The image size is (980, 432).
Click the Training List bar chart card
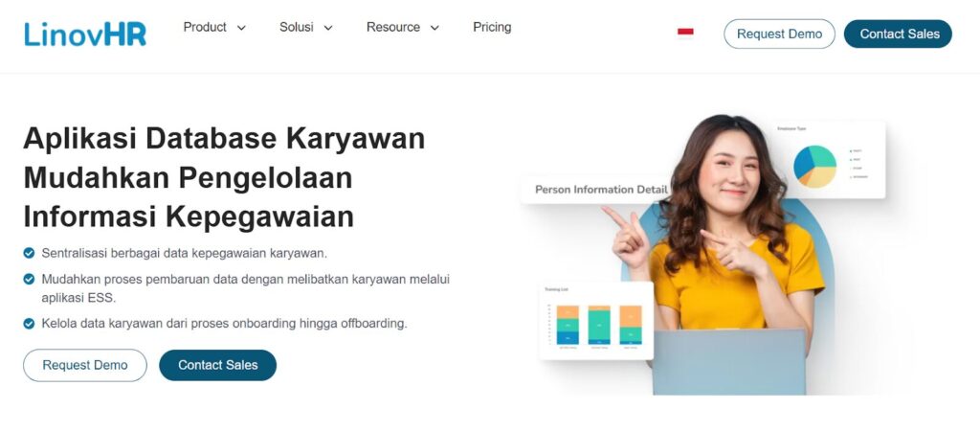tap(595, 321)
